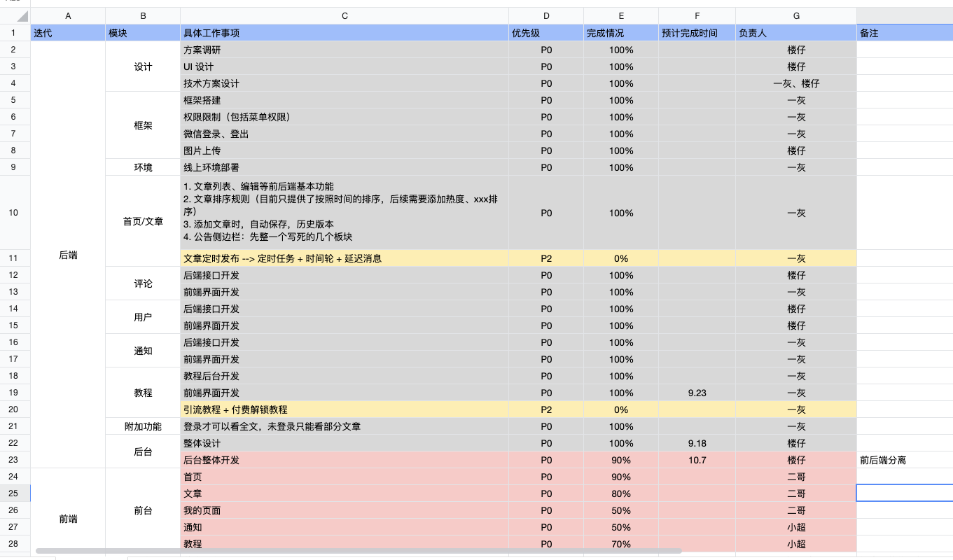This screenshot has width=953, height=560.
Task: Select column A header
Action: coord(68,16)
